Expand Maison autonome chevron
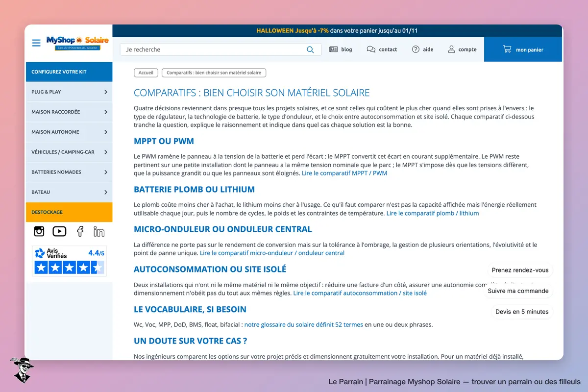 (106, 132)
